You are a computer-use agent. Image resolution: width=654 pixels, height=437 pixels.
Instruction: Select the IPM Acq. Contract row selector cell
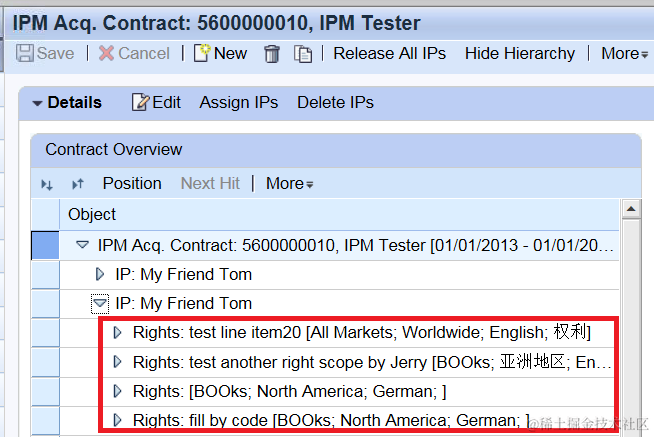pos(45,245)
